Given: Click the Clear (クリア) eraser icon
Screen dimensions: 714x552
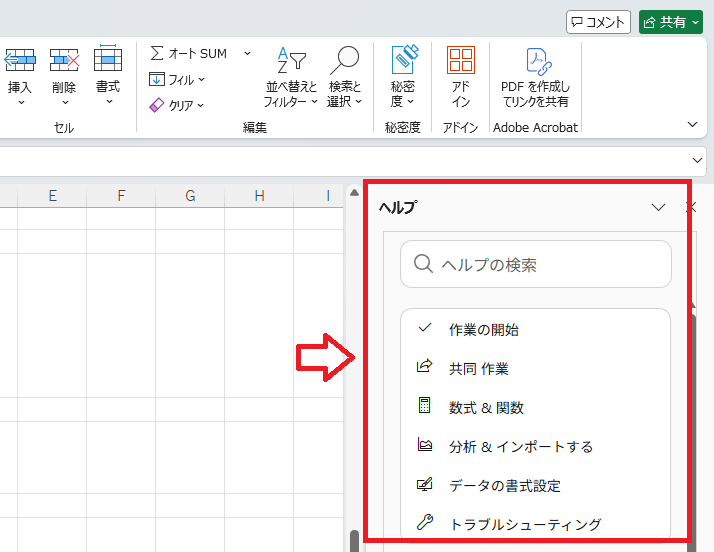Looking at the screenshot, I should click(x=156, y=105).
